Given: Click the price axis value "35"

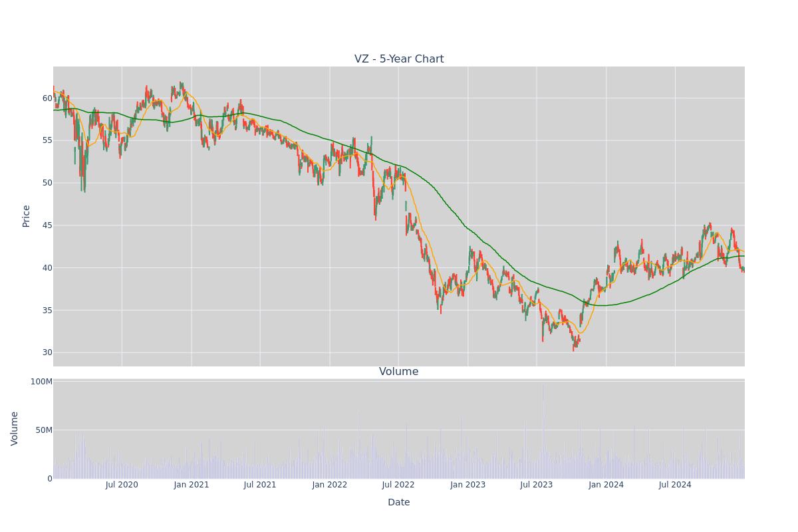Looking at the screenshot, I should 47,311.
